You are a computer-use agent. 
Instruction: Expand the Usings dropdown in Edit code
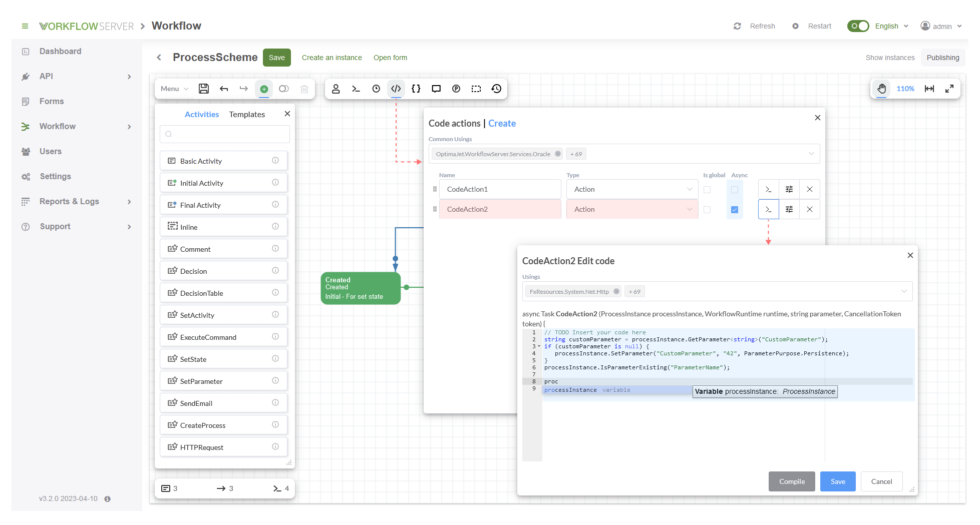(x=904, y=291)
